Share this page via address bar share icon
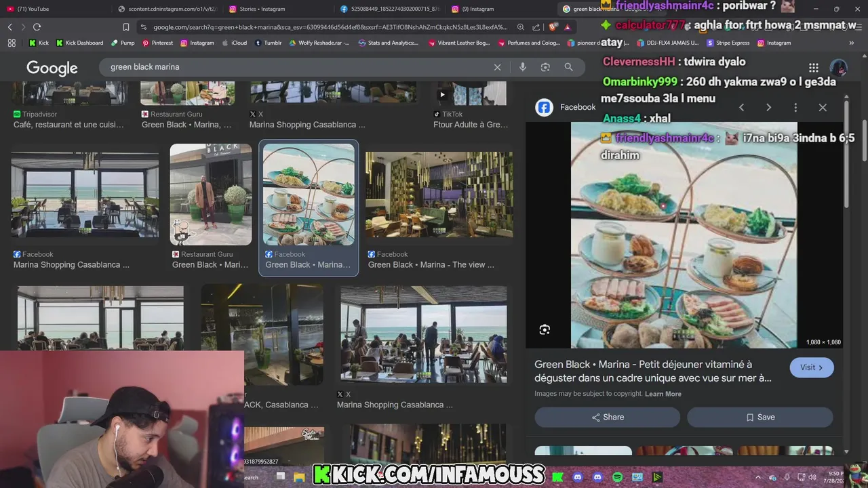 tap(536, 27)
